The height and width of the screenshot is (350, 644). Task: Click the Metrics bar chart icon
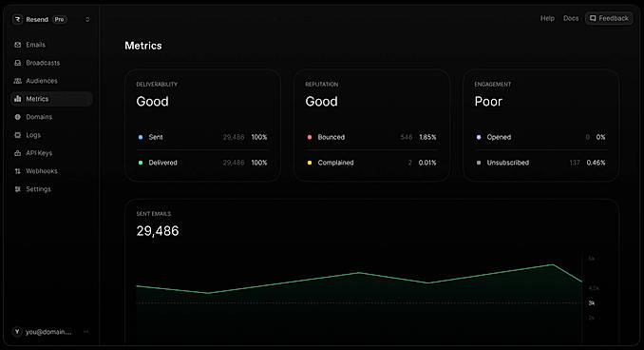tap(18, 99)
